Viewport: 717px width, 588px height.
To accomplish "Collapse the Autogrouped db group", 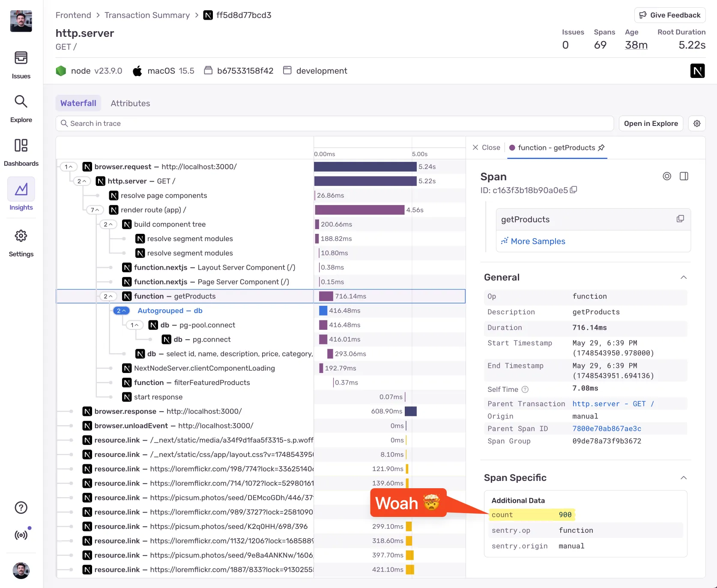I will tap(121, 310).
